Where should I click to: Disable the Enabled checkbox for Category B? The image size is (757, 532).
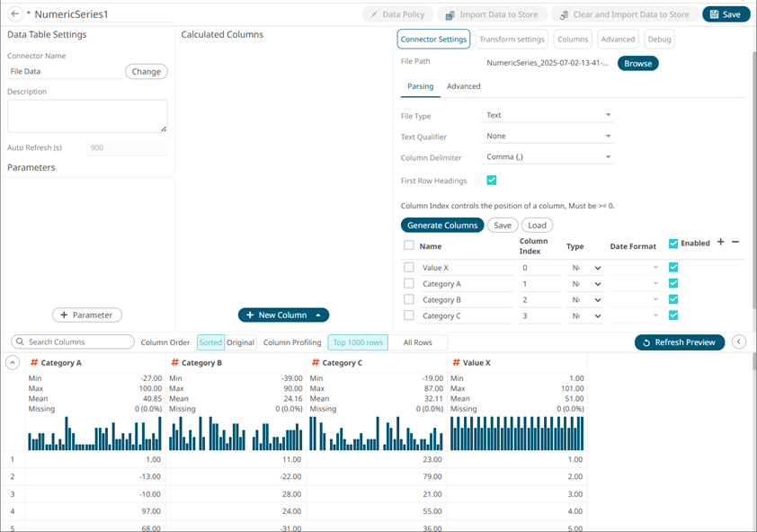[x=673, y=299]
